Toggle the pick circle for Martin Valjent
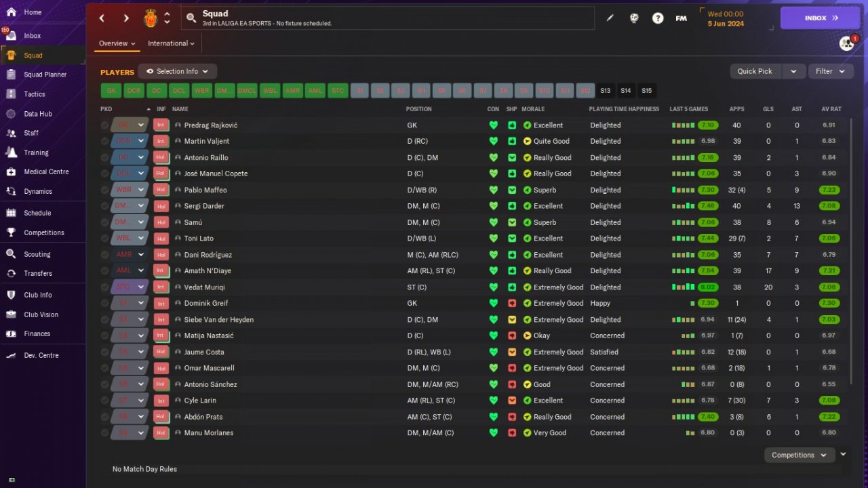The width and height of the screenshot is (868, 488). (104, 141)
